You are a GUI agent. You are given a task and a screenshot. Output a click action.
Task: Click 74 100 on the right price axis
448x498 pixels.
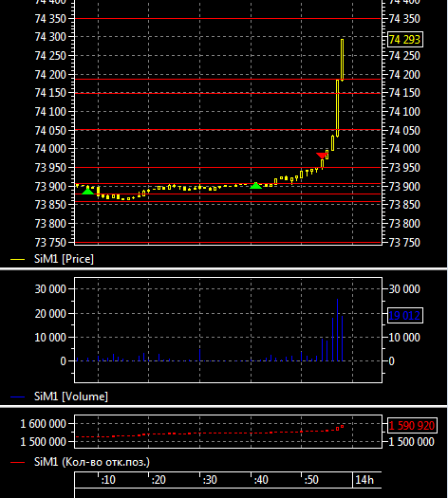pos(404,112)
